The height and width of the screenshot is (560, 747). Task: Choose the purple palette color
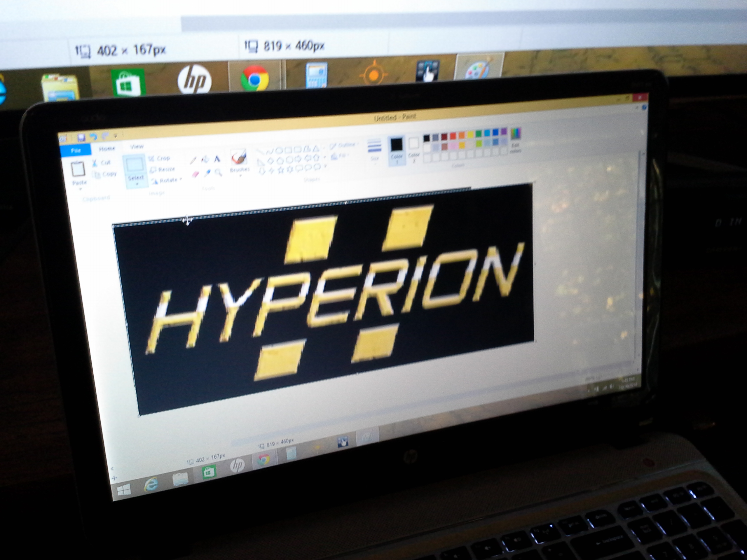504,132
